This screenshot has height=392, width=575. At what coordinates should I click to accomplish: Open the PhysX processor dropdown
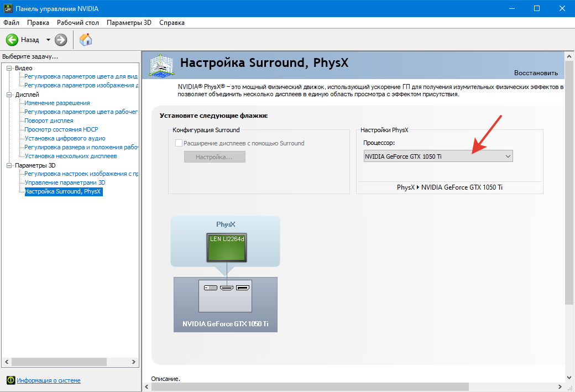(438, 156)
